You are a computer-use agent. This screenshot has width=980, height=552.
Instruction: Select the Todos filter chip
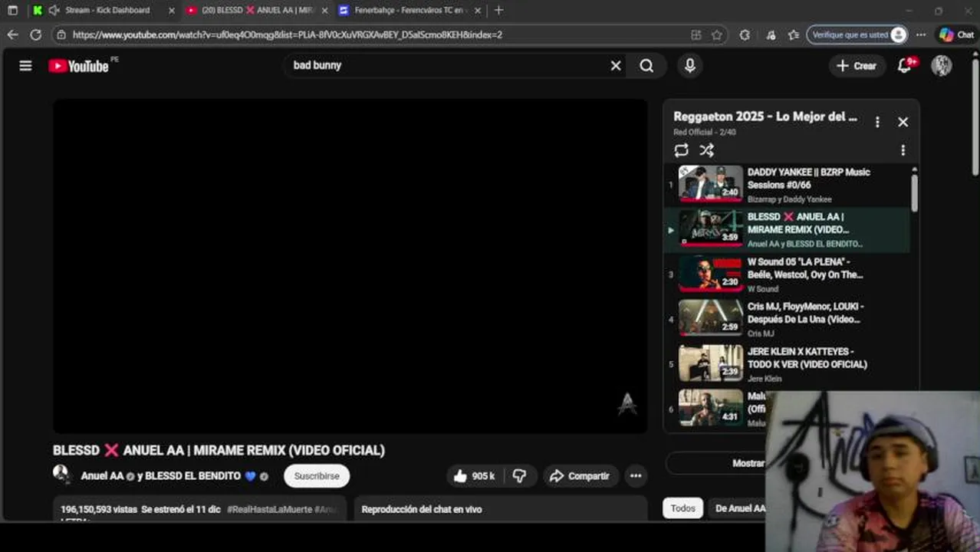point(682,508)
